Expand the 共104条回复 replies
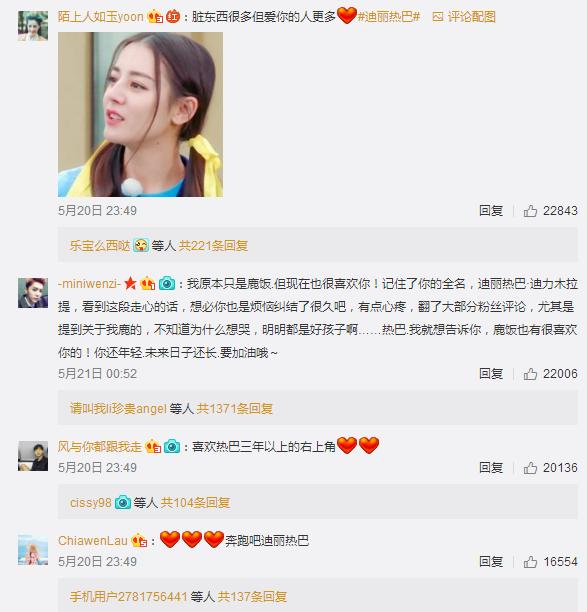Image resolution: width=587 pixels, height=612 pixels. point(195,502)
